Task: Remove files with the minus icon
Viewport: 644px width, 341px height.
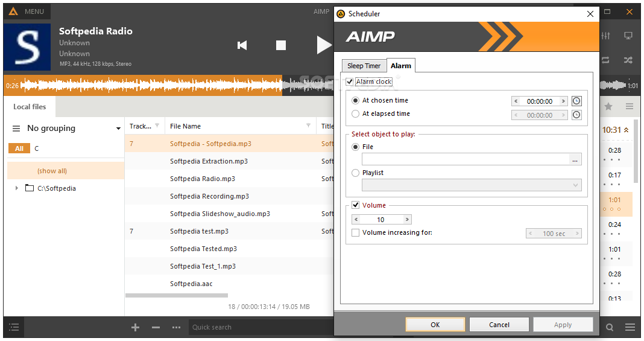Action: point(156,328)
